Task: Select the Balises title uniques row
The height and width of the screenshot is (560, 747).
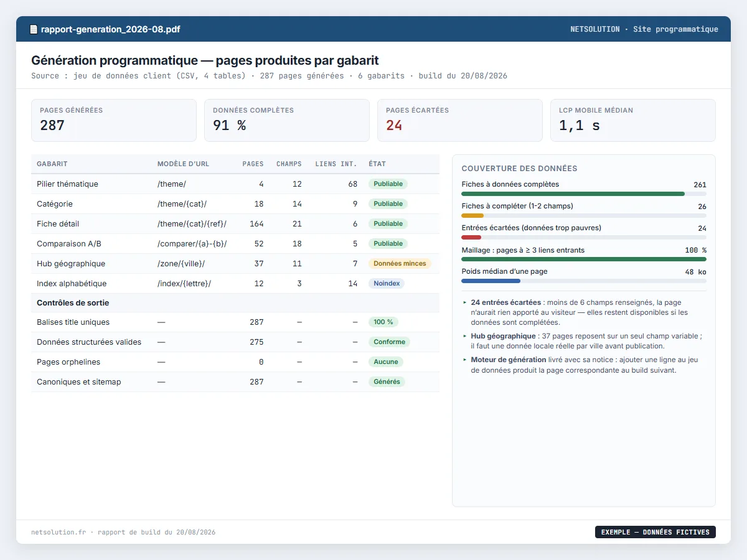Action: [x=235, y=322]
